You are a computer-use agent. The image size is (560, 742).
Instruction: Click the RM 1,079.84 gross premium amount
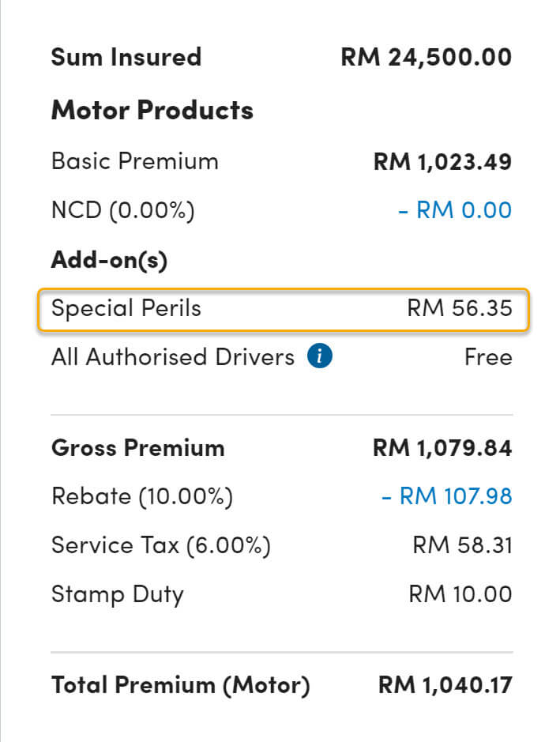tap(442, 448)
